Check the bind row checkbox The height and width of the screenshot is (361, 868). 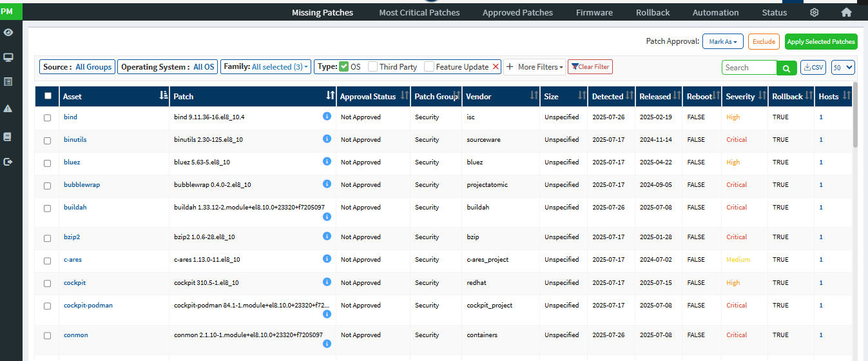pyautogui.click(x=47, y=118)
